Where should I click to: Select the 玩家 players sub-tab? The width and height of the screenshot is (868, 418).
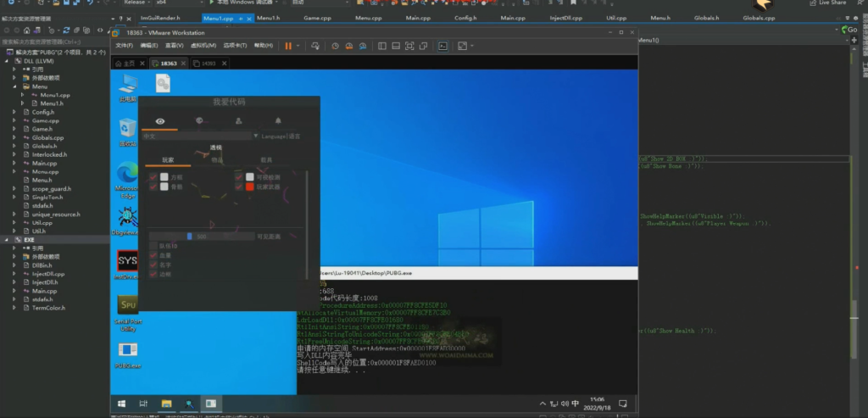[168, 160]
